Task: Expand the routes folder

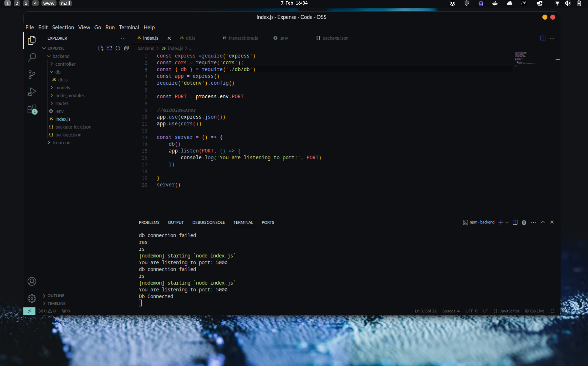Action: [x=62, y=103]
